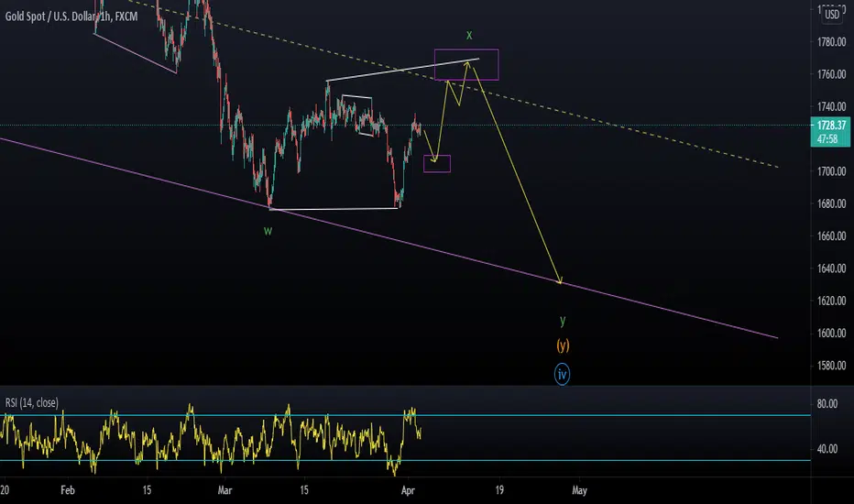
Task: Click the Mar date on time axis
Action: (224, 490)
